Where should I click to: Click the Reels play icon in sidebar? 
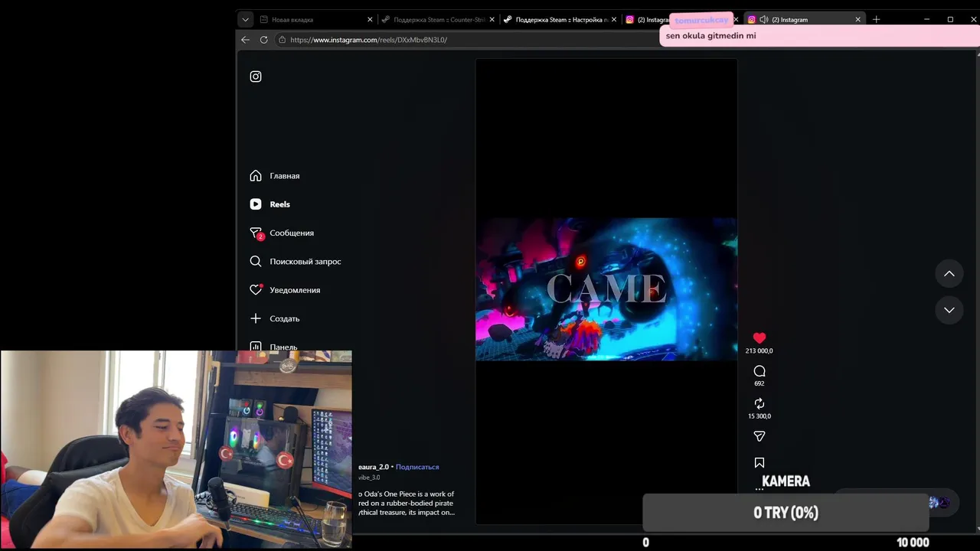pyautogui.click(x=256, y=204)
